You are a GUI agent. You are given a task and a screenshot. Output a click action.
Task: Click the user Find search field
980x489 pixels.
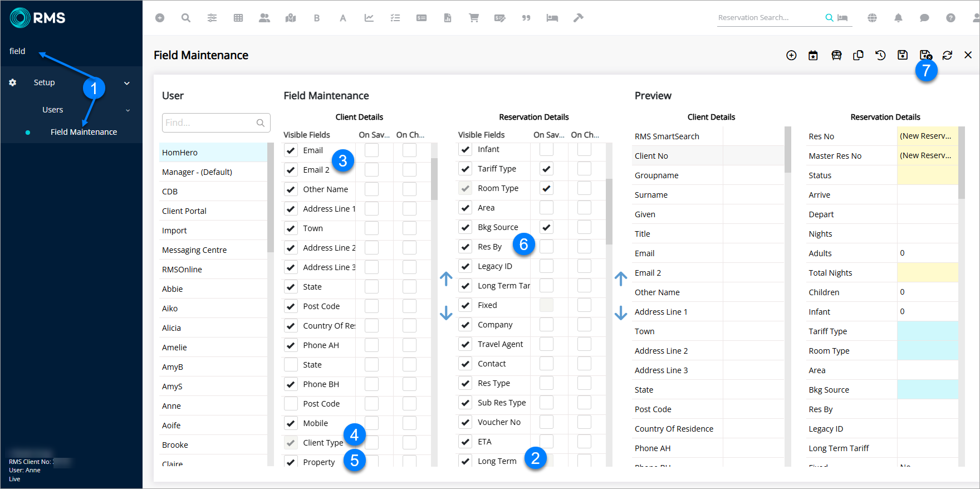[x=209, y=123]
